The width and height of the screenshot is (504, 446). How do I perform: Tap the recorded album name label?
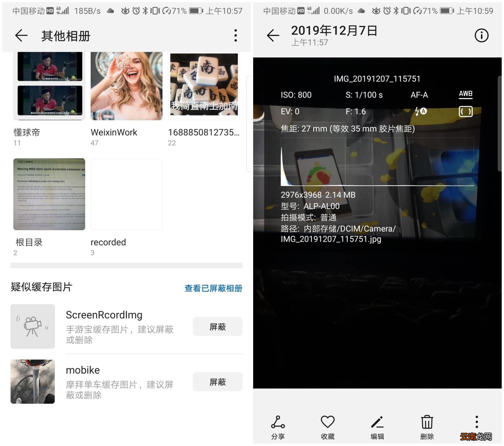pos(108,242)
